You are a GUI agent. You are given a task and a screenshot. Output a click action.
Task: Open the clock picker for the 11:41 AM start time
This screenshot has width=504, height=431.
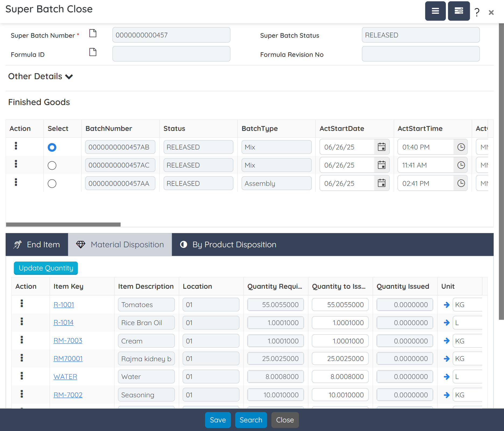click(461, 165)
